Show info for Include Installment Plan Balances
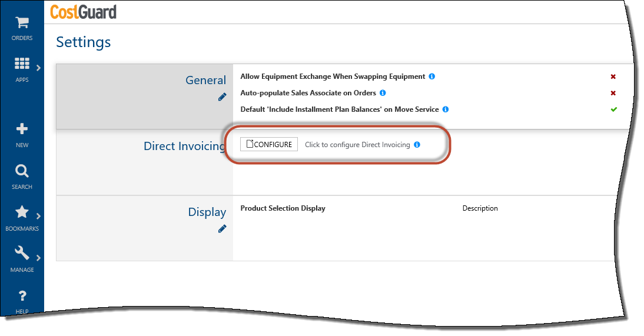The image size is (644, 336). [445, 109]
